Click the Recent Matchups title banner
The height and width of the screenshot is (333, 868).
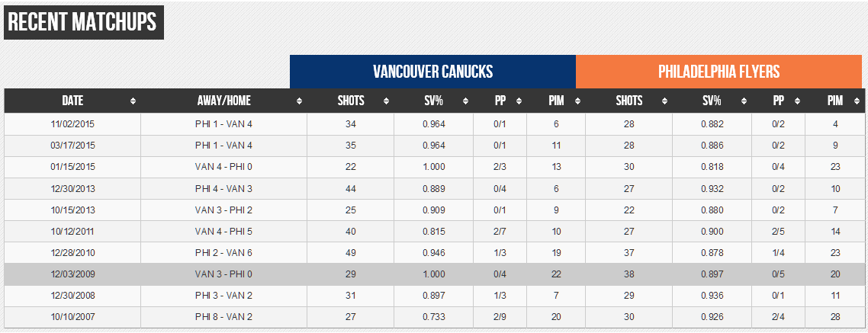tap(82, 23)
